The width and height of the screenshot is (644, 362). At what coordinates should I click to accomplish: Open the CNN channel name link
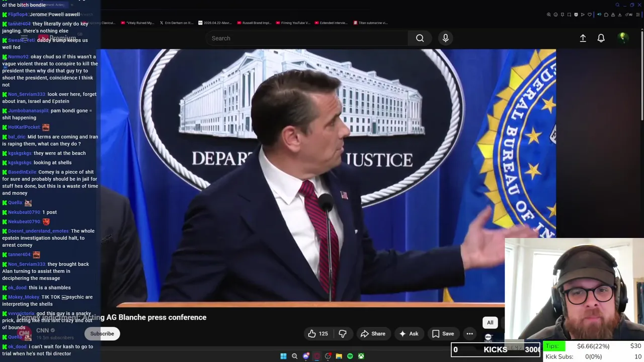pyautogui.click(x=42, y=330)
